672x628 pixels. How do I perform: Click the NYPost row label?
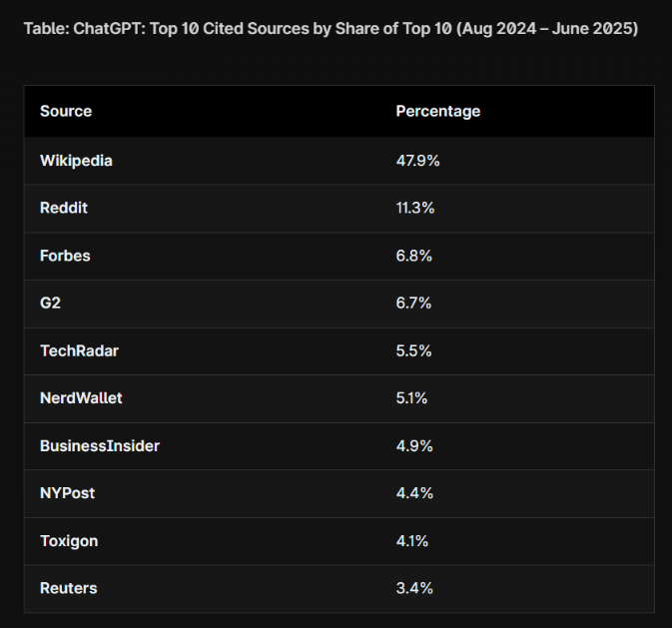[x=67, y=493]
